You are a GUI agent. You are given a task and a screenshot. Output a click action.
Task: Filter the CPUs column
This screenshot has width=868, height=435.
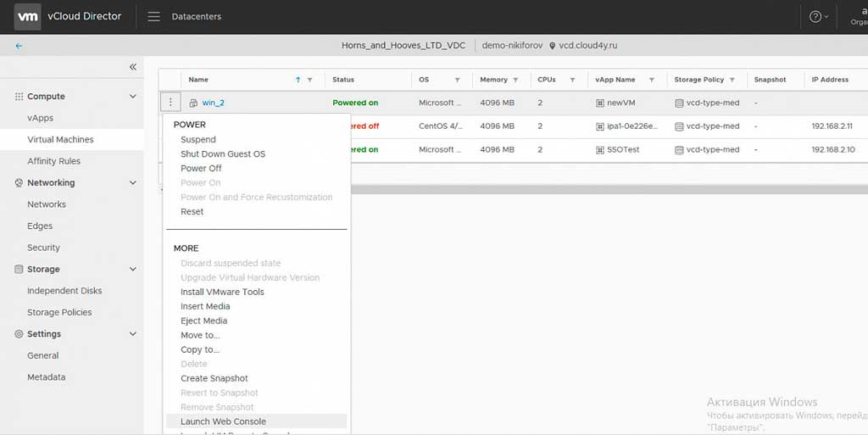tap(572, 80)
